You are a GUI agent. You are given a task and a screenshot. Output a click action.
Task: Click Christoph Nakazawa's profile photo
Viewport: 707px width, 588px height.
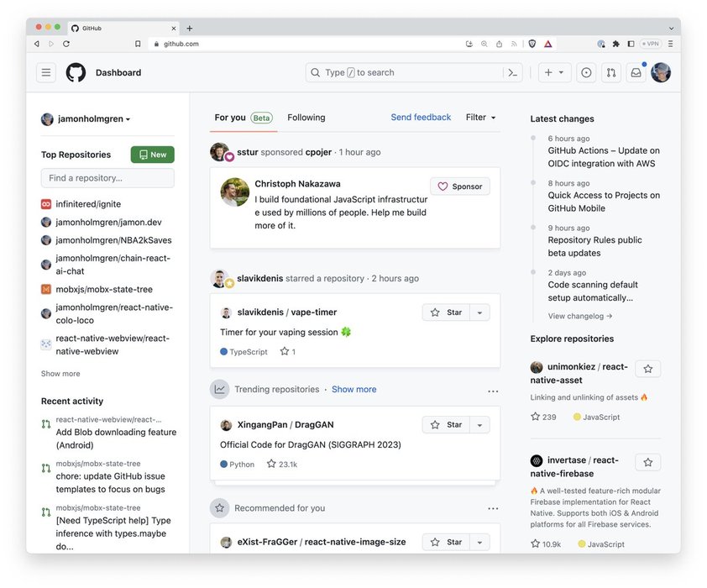click(234, 192)
